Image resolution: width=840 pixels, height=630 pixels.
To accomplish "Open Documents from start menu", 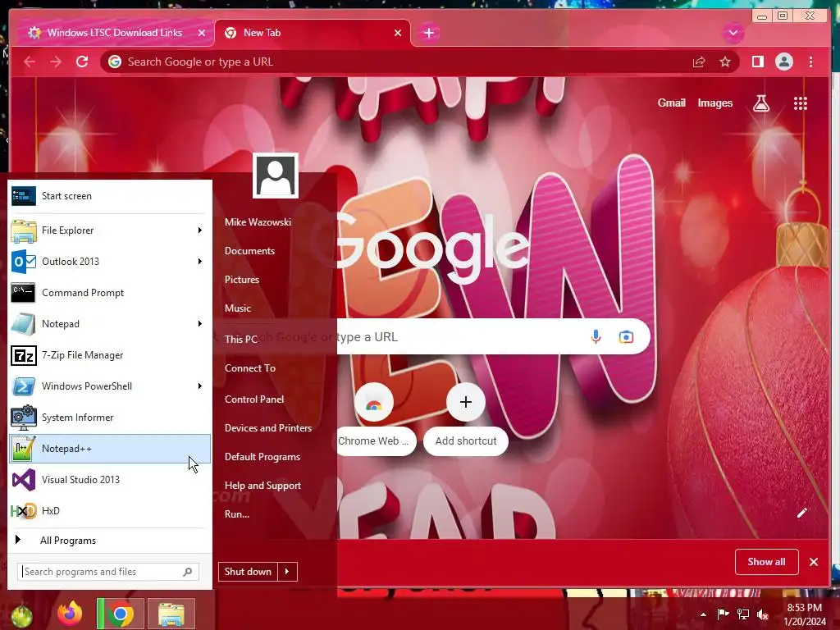I will [x=249, y=251].
